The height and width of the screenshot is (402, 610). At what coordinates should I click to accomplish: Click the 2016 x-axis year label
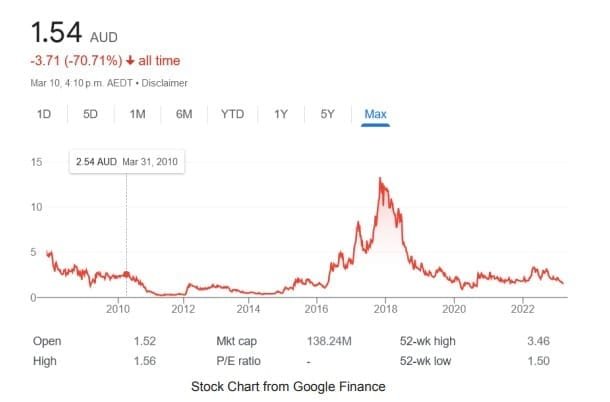coord(317,309)
